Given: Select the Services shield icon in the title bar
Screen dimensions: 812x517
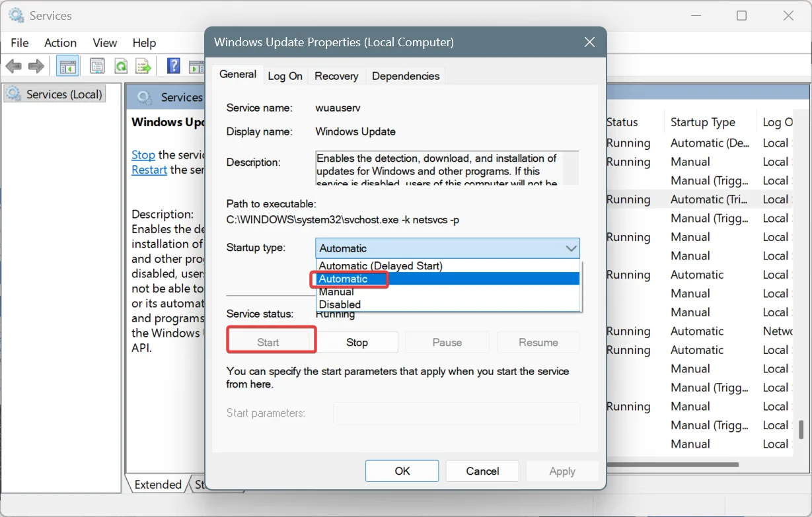Looking at the screenshot, I should point(15,15).
